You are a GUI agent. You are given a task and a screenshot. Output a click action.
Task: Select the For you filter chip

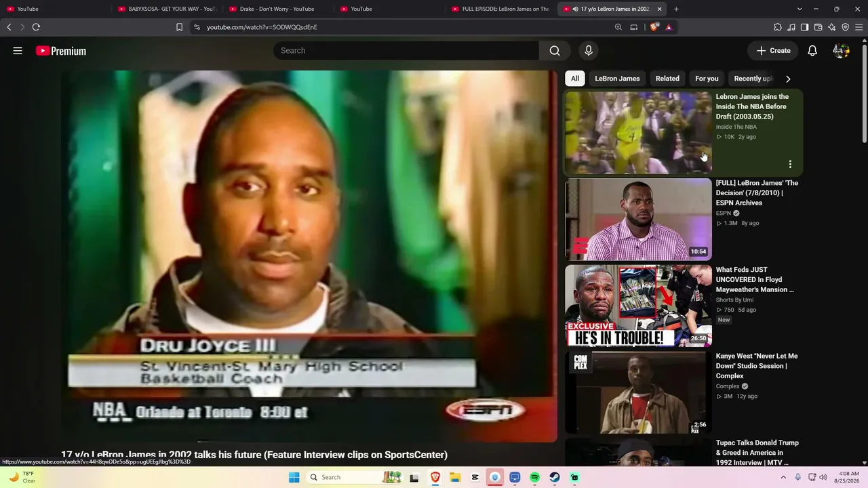[x=707, y=79]
